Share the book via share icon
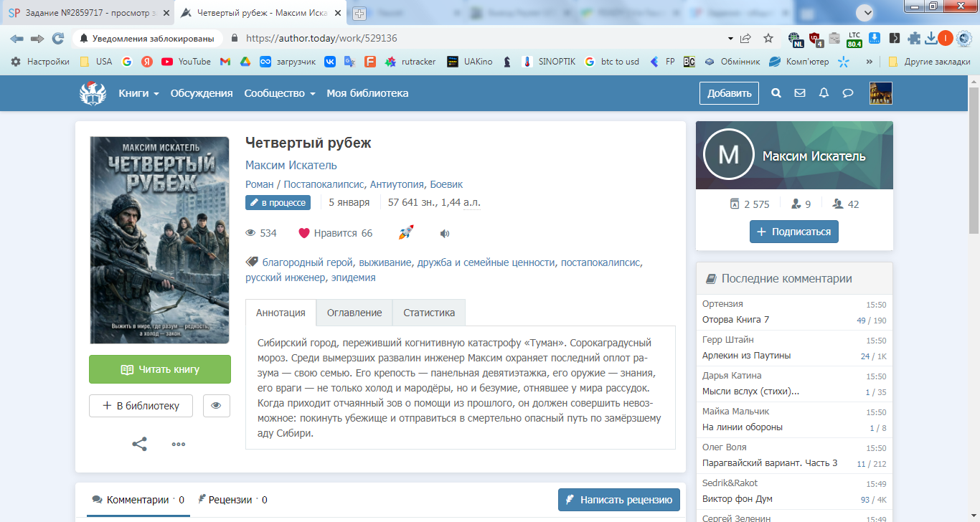This screenshot has width=980, height=522. point(139,444)
